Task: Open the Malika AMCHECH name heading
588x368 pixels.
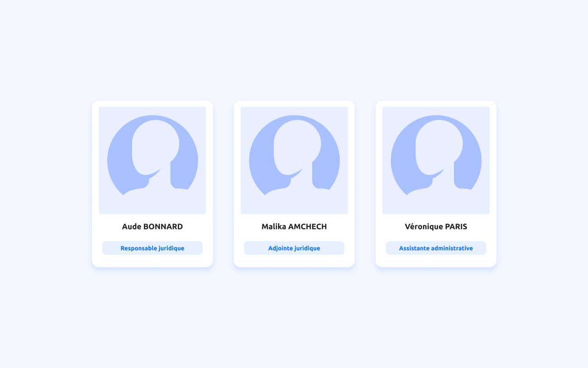Action: (x=294, y=226)
